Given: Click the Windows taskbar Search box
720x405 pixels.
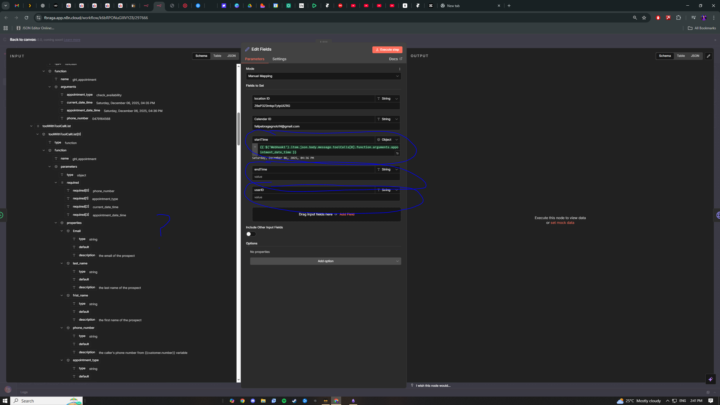Looking at the screenshot, I should [x=46, y=401].
